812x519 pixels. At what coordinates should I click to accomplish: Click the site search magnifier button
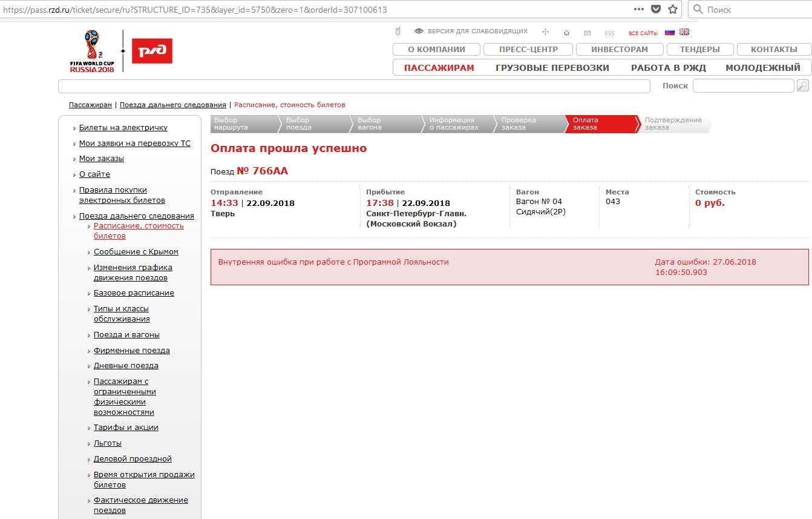802,86
